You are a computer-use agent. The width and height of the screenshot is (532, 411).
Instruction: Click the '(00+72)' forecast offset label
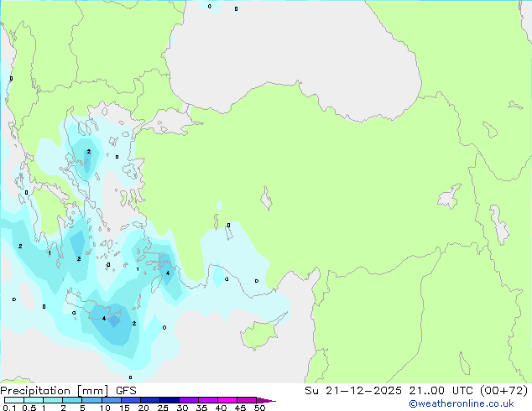[x=502, y=390]
